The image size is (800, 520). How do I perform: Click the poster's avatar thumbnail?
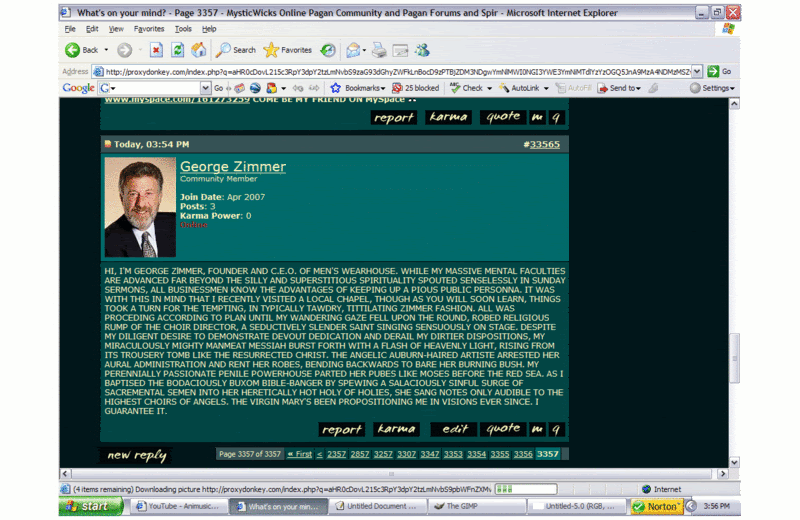coord(140,207)
